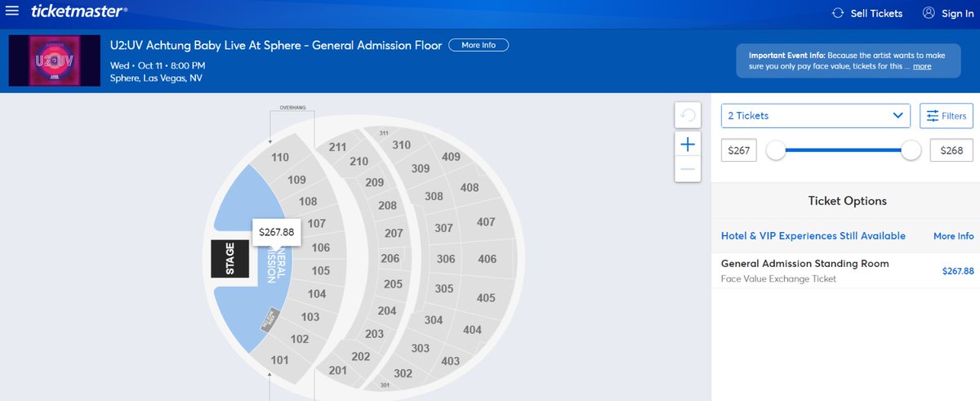The width and height of the screenshot is (980, 401).
Task: Open the Filters button
Action: click(x=947, y=116)
